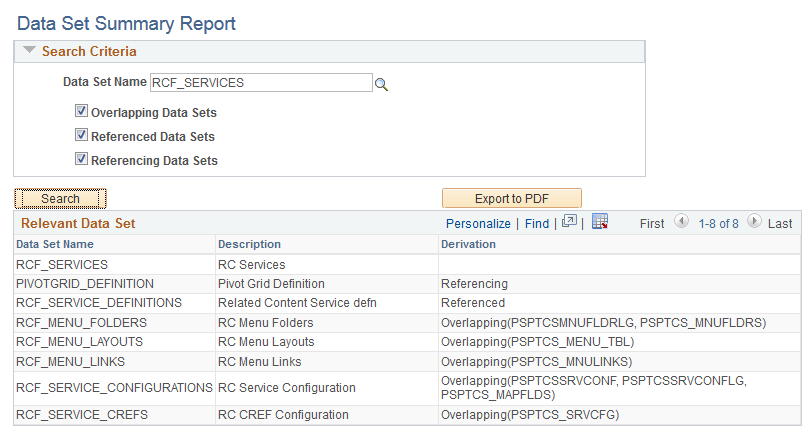Open the Personalize link
Image resolution: width=807 pixels, height=428 pixels.
478,224
